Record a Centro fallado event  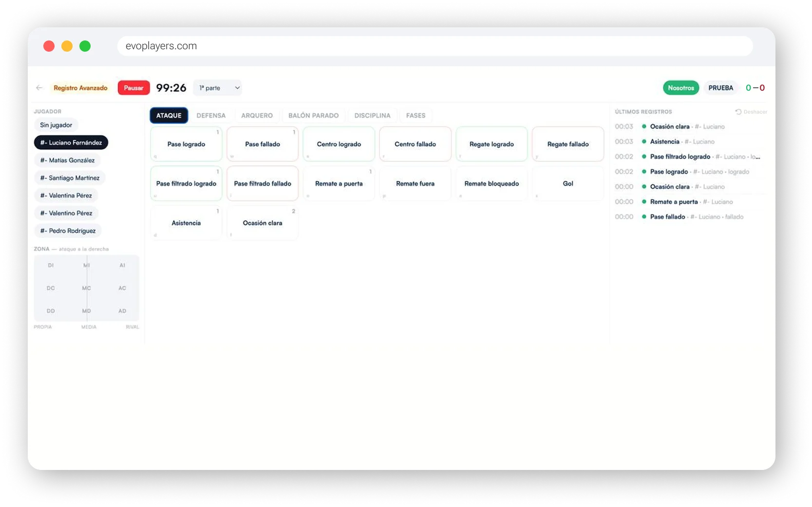[x=415, y=144]
